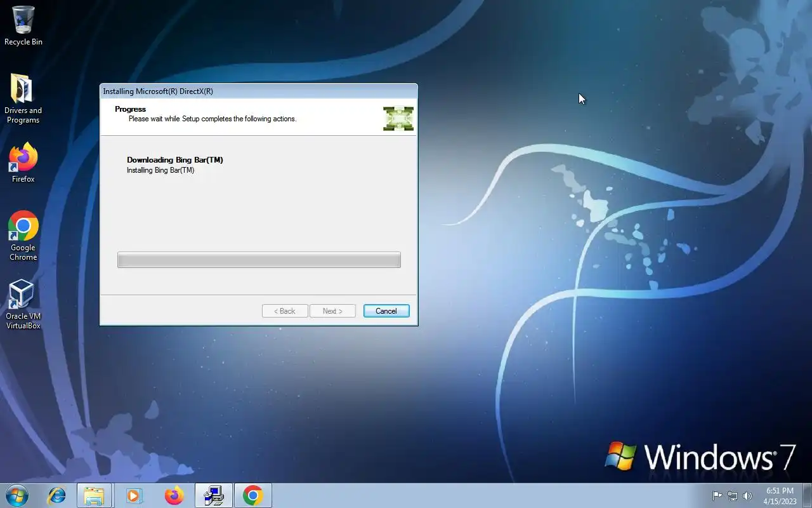The height and width of the screenshot is (508, 812).
Task: Open the volume speaker tray icon
Action: tap(748, 496)
